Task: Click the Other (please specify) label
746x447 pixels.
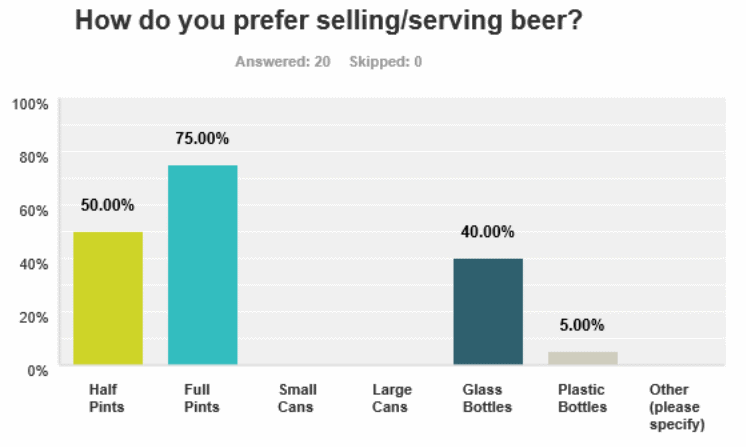Action: [677, 407]
